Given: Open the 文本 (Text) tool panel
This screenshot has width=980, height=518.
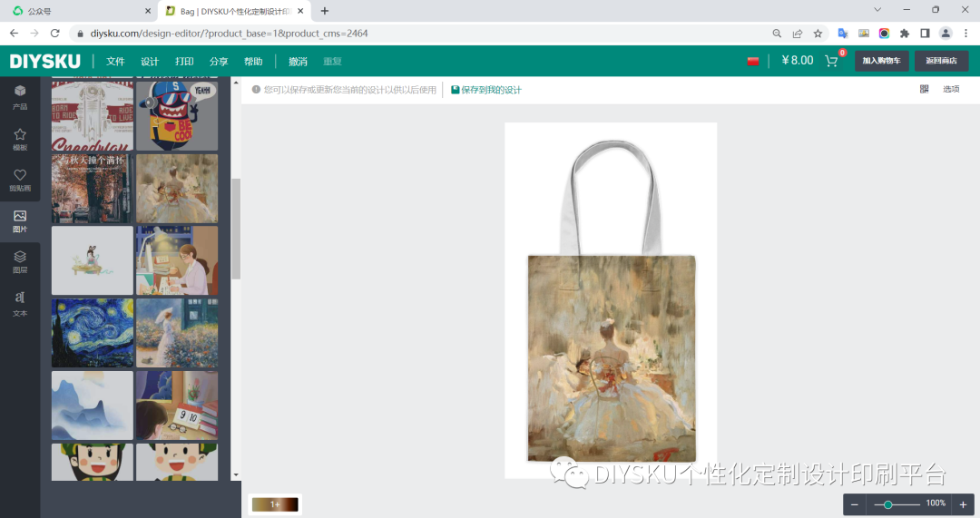Looking at the screenshot, I should (20, 303).
